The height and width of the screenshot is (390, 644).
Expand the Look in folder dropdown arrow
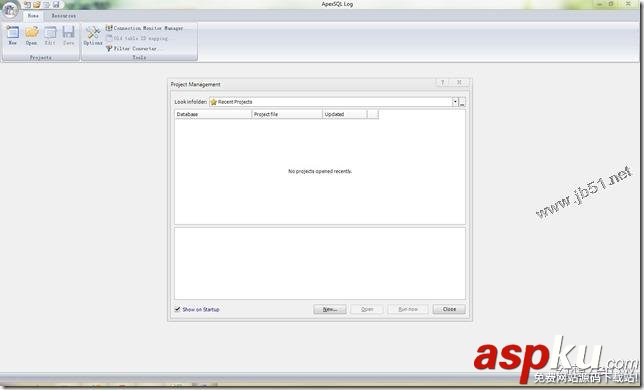pyautogui.click(x=455, y=102)
